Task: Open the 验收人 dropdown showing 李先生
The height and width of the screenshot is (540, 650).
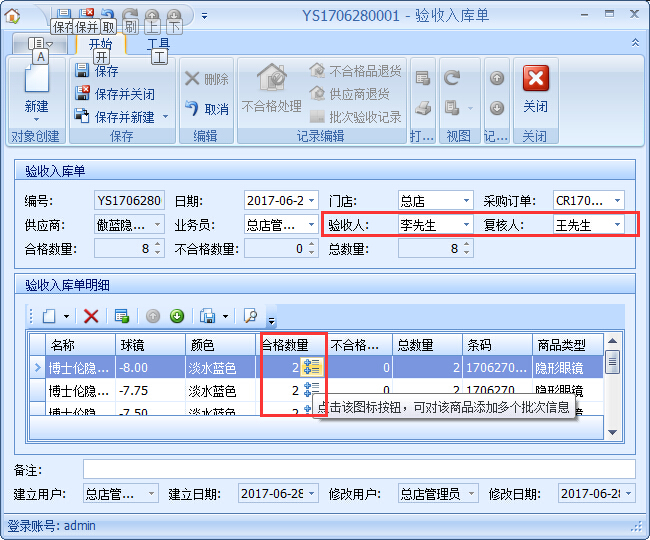Action: (464, 225)
